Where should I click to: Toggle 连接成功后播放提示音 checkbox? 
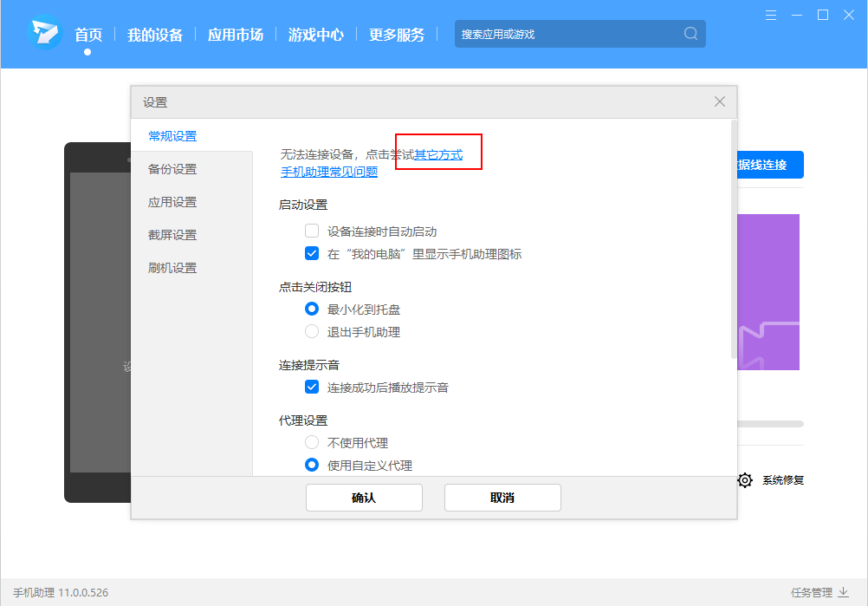[x=312, y=388]
